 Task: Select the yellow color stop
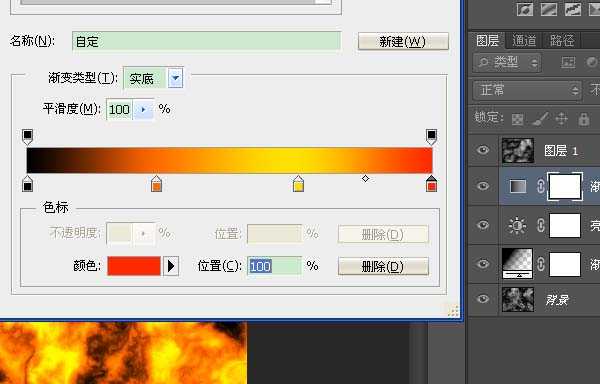pyautogui.click(x=298, y=184)
